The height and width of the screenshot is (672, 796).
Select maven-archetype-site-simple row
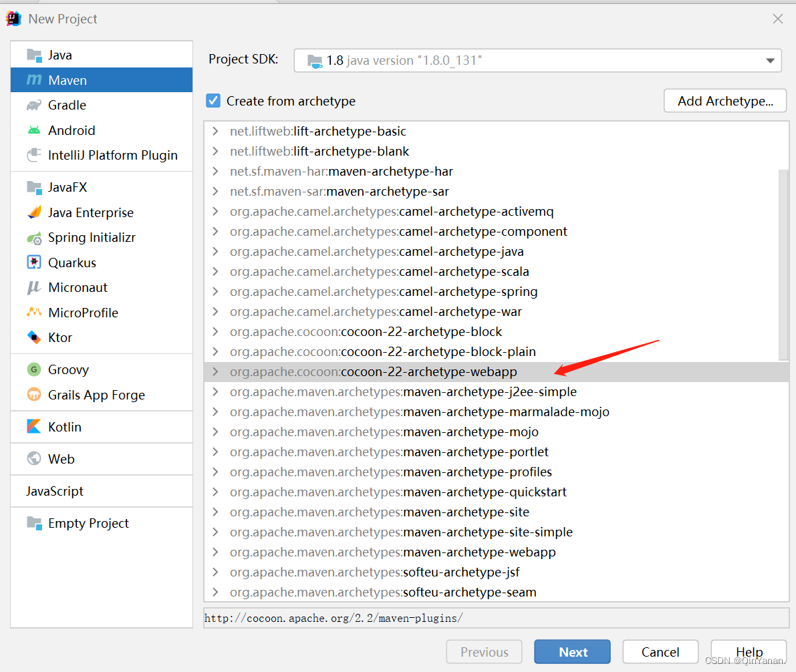496,532
